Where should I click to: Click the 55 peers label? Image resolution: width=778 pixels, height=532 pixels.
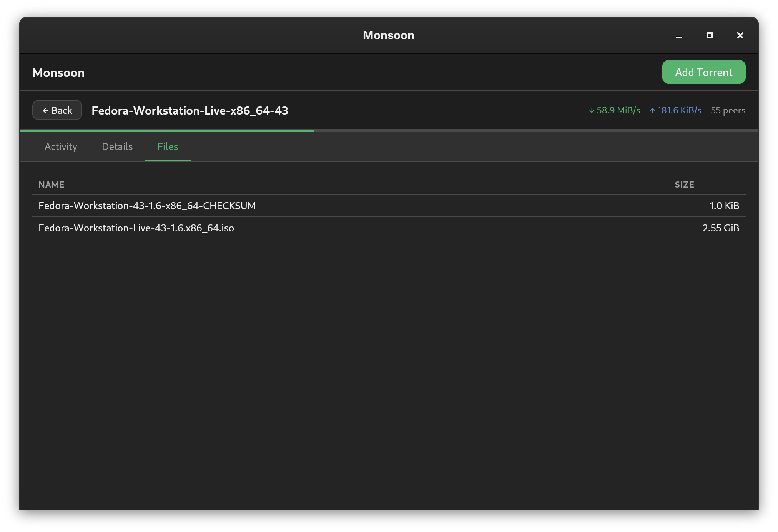point(728,110)
